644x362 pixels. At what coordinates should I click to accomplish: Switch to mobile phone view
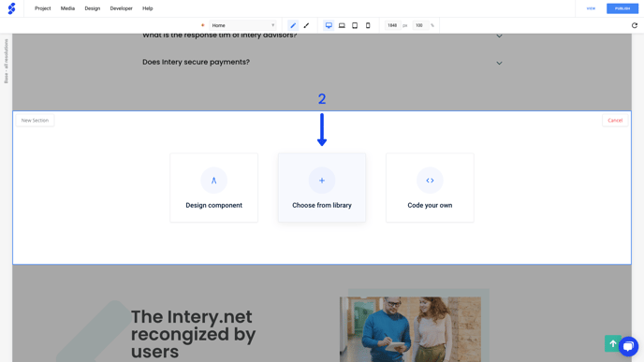[x=368, y=25]
